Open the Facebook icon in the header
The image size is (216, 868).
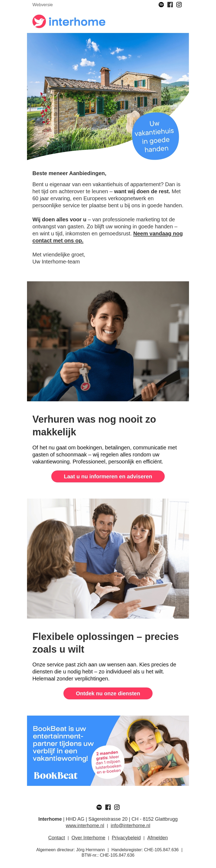(x=170, y=5)
